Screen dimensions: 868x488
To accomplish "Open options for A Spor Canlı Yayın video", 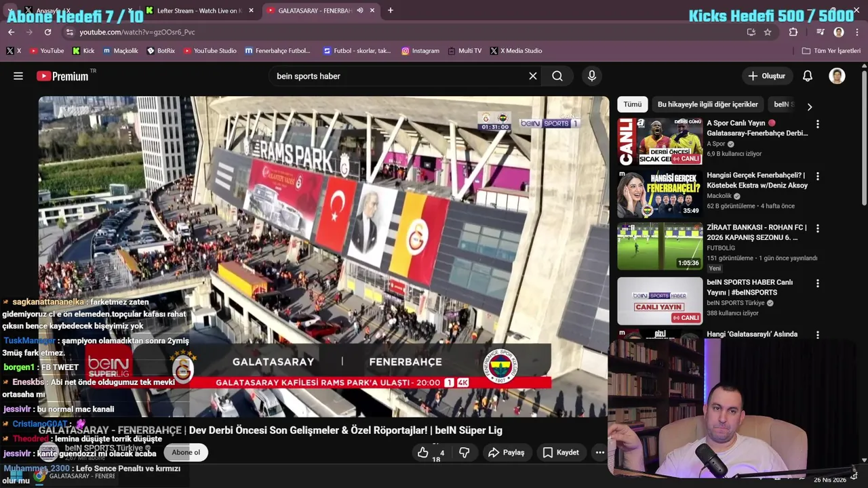I will [x=818, y=124].
